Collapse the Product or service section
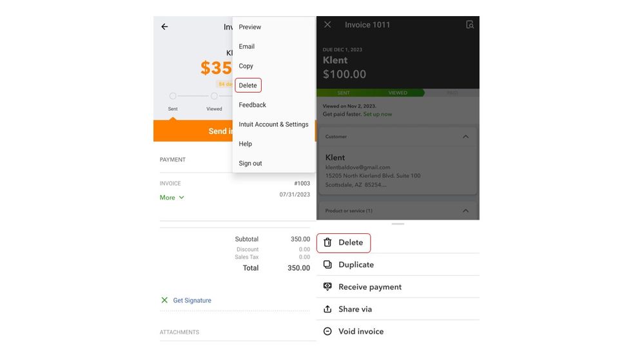Viewport: 644px width, 362px height. pos(466,211)
